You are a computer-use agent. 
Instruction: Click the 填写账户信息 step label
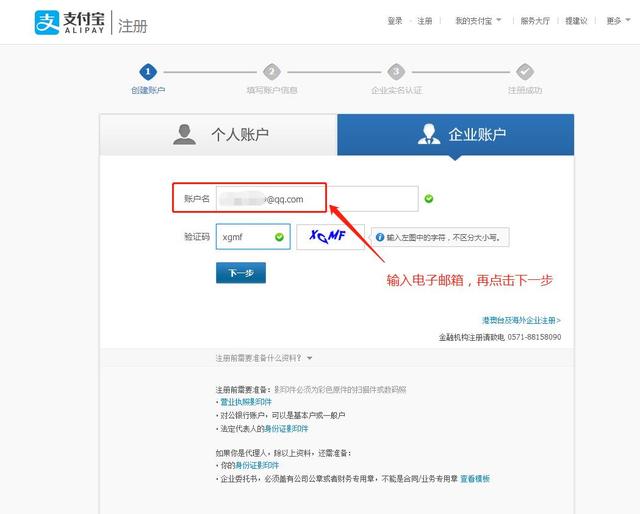click(272, 90)
